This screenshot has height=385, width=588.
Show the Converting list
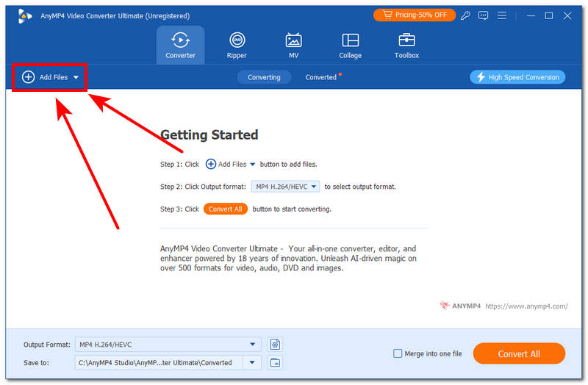(264, 77)
